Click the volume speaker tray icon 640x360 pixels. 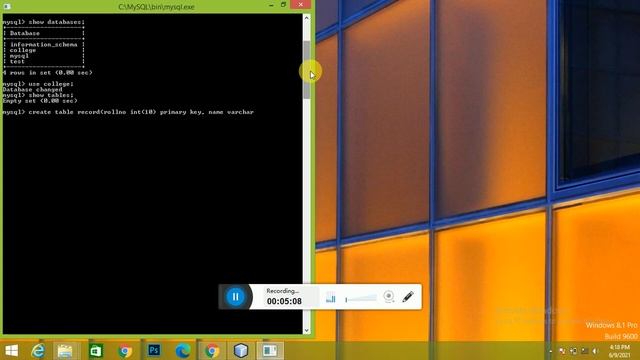596,351
